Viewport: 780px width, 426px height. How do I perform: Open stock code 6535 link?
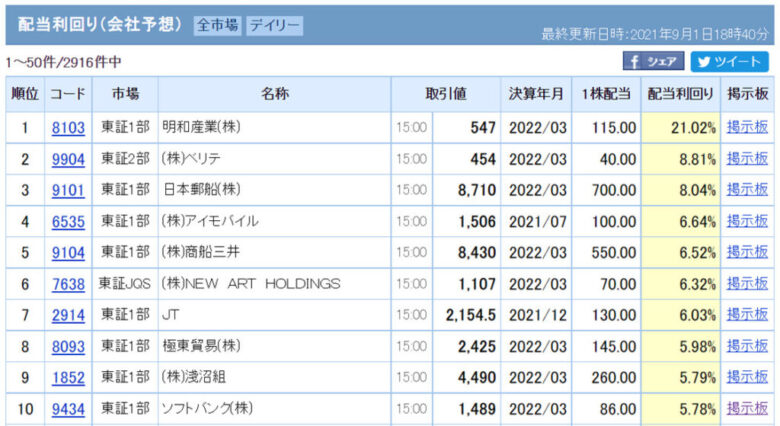68,221
